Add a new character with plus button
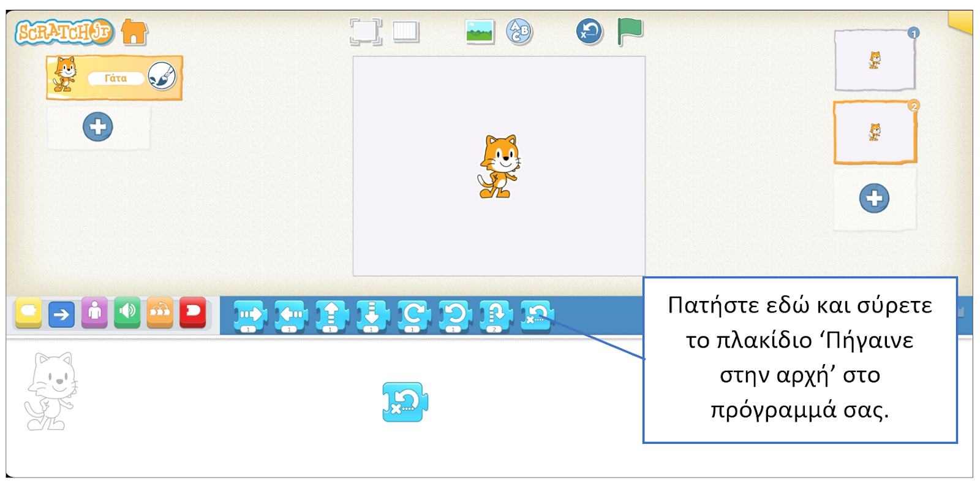 click(x=98, y=127)
